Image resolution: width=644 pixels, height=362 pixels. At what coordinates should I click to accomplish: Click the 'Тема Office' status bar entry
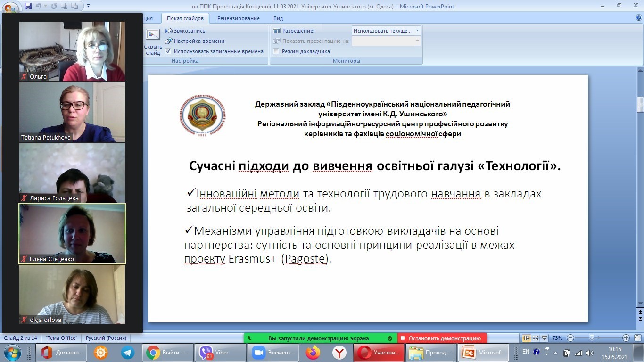61,338
